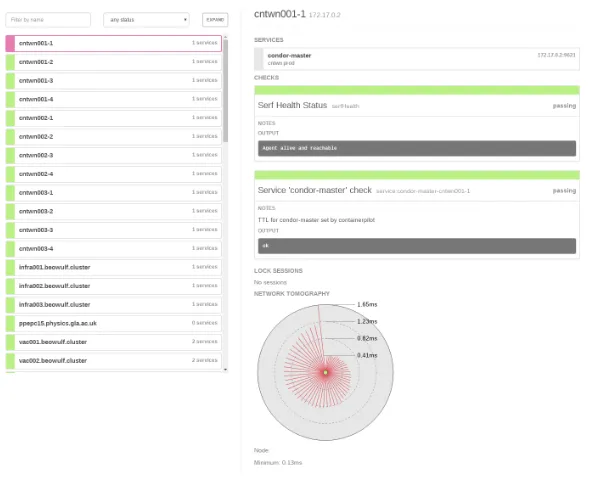Open node vac002.beowulf.cluster

pyautogui.click(x=114, y=361)
